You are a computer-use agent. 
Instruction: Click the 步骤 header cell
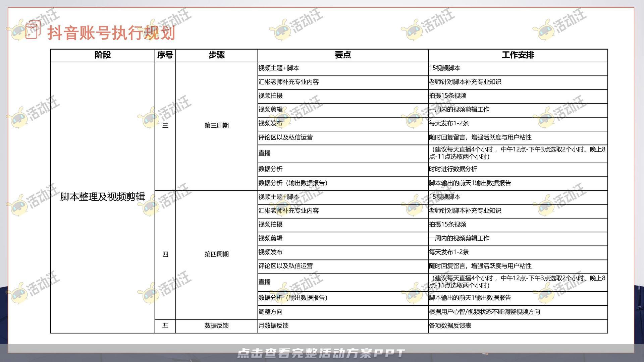click(x=216, y=55)
